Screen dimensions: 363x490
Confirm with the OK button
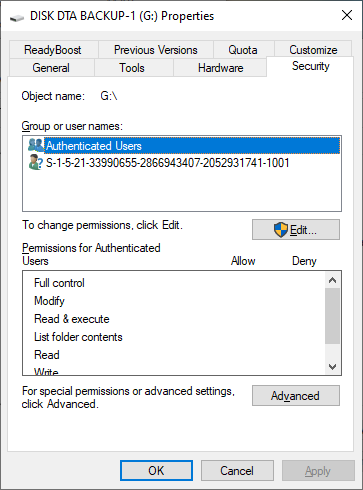tap(156, 471)
